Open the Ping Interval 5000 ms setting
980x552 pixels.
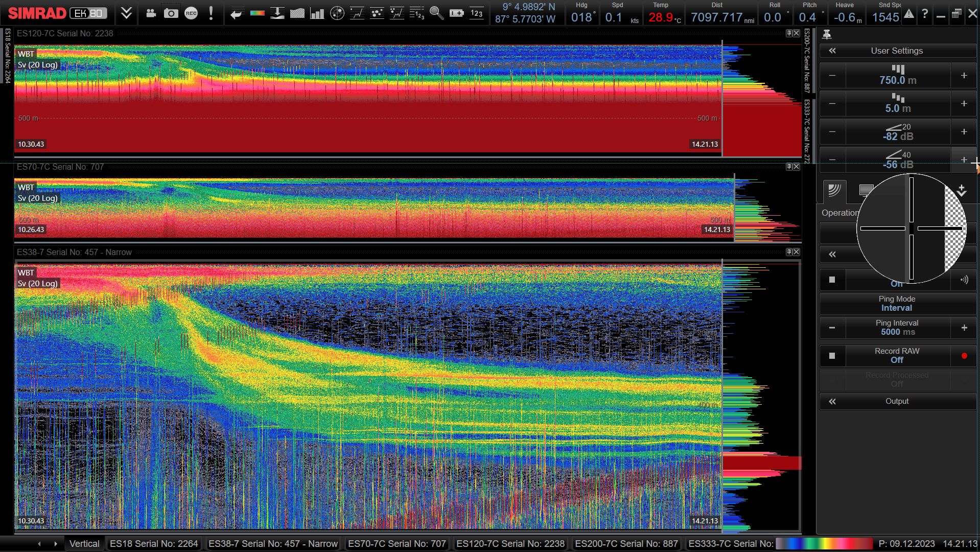pos(898,328)
